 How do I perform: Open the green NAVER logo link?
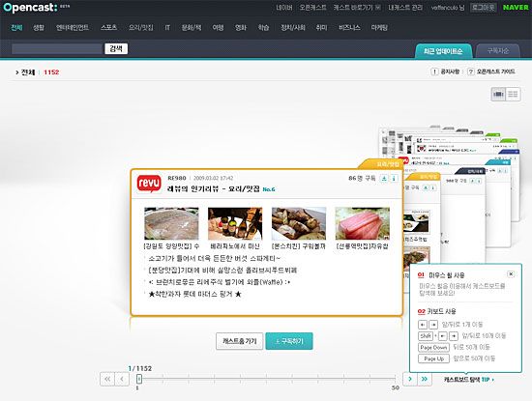pos(516,8)
